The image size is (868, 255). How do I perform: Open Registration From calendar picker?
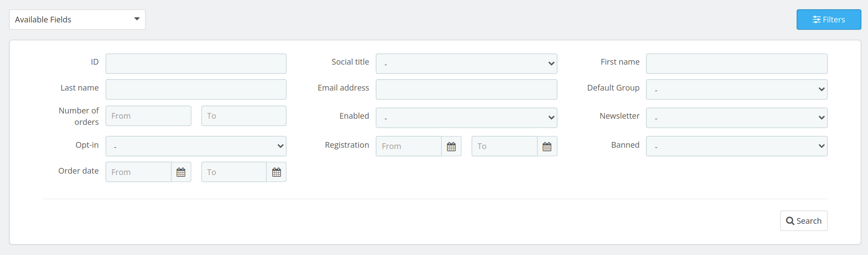[x=451, y=146]
